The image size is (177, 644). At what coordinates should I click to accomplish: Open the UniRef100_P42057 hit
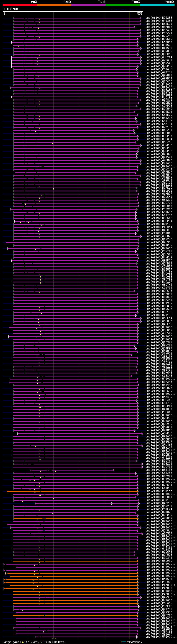[159, 209]
